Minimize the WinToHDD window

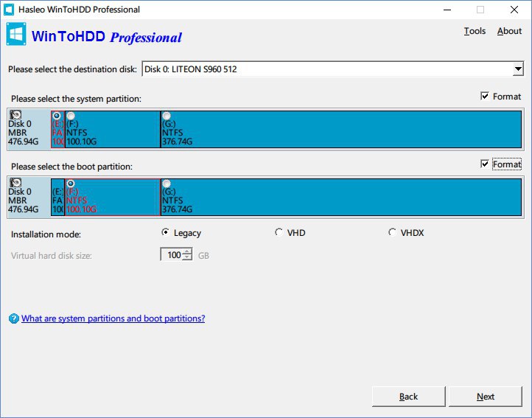447,10
